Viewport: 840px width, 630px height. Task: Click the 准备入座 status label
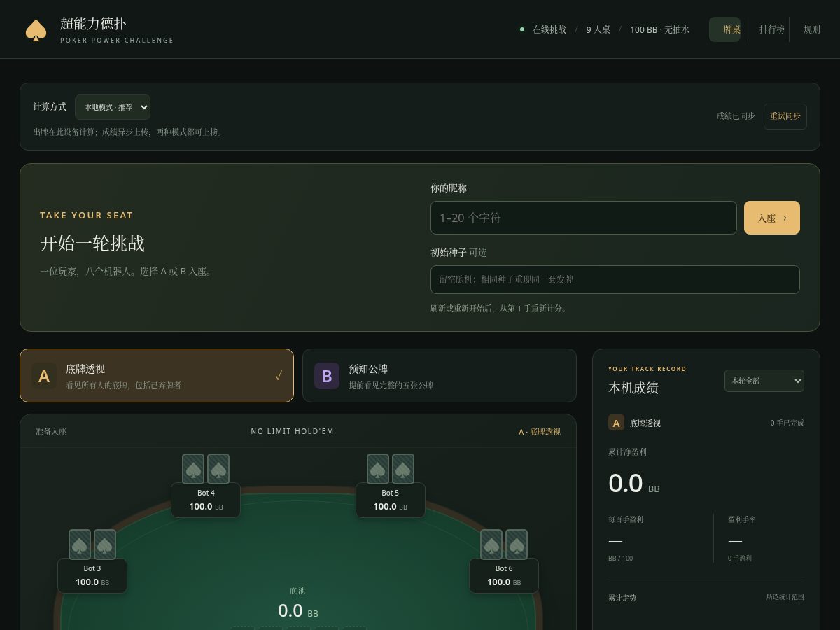[x=51, y=431]
